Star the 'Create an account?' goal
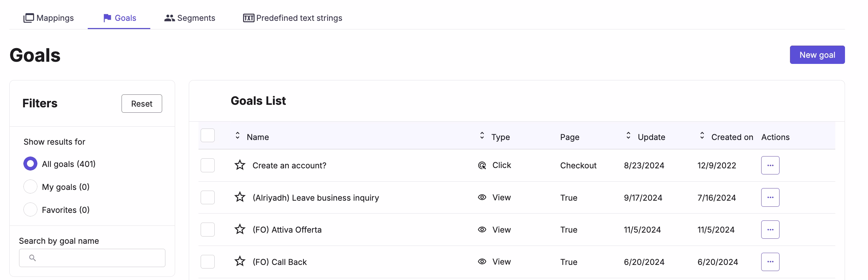 click(x=240, y=165)
